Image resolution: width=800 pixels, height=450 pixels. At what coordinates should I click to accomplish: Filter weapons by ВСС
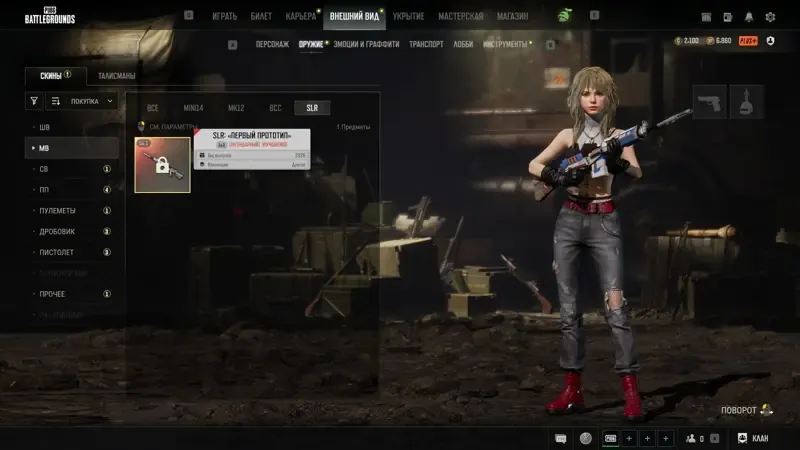(276, 108)
